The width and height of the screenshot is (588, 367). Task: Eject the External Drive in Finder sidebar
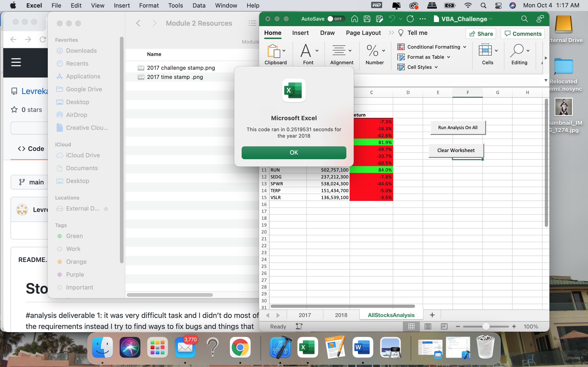pos(106,209)
